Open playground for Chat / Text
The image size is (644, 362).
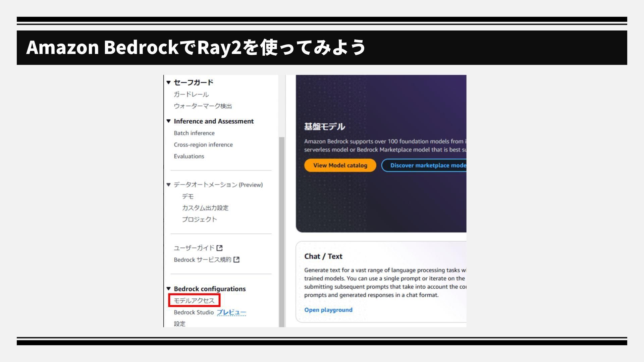[x=328, y=310]
